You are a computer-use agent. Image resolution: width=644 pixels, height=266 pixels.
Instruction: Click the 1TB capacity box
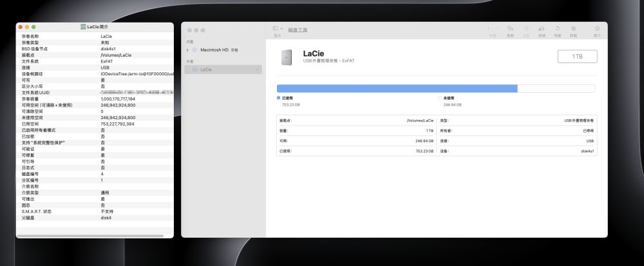(577, 57)
